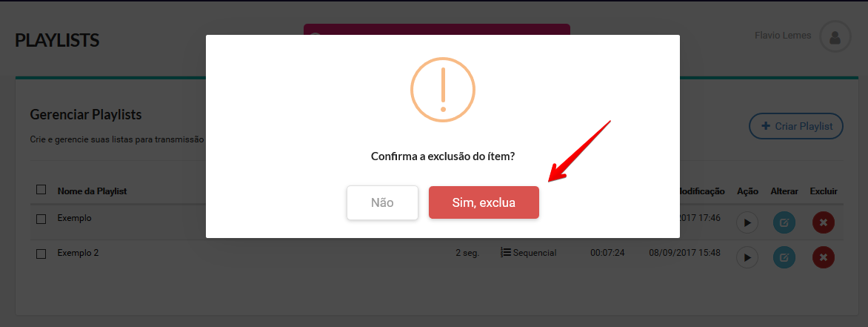Tick the checkbox beside Exemplo 2
Screen dimensions: 868x327
pyautogui.click(x=41, y=254)
